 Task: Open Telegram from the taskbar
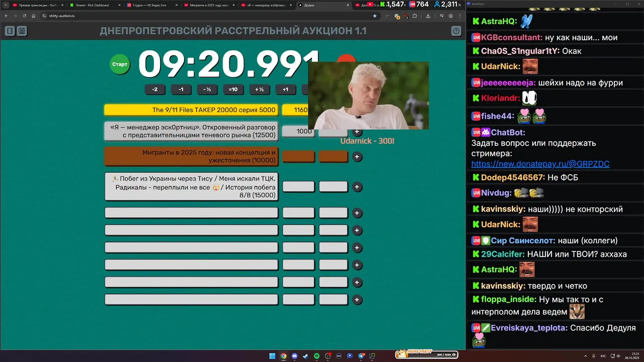tap(361, 356)
